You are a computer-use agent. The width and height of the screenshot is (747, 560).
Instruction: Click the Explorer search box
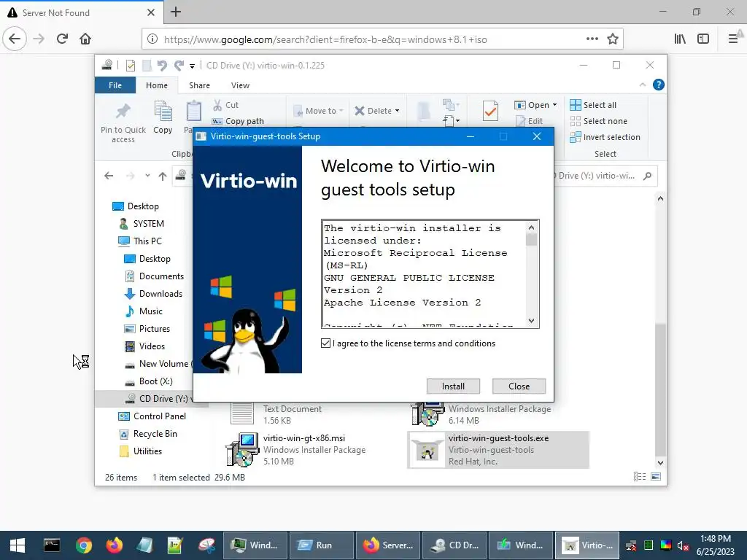click(605, 176)
